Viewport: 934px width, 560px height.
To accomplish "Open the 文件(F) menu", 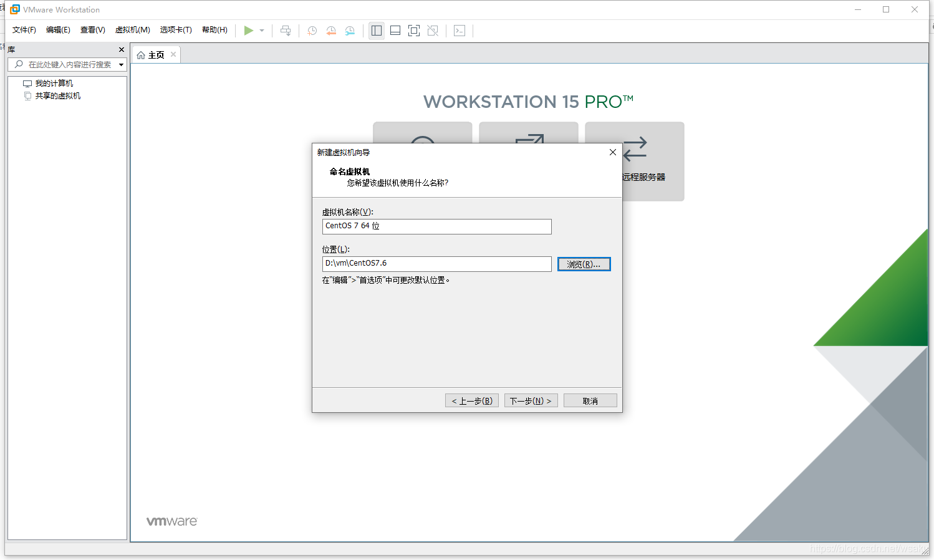I will click(24, 30).
